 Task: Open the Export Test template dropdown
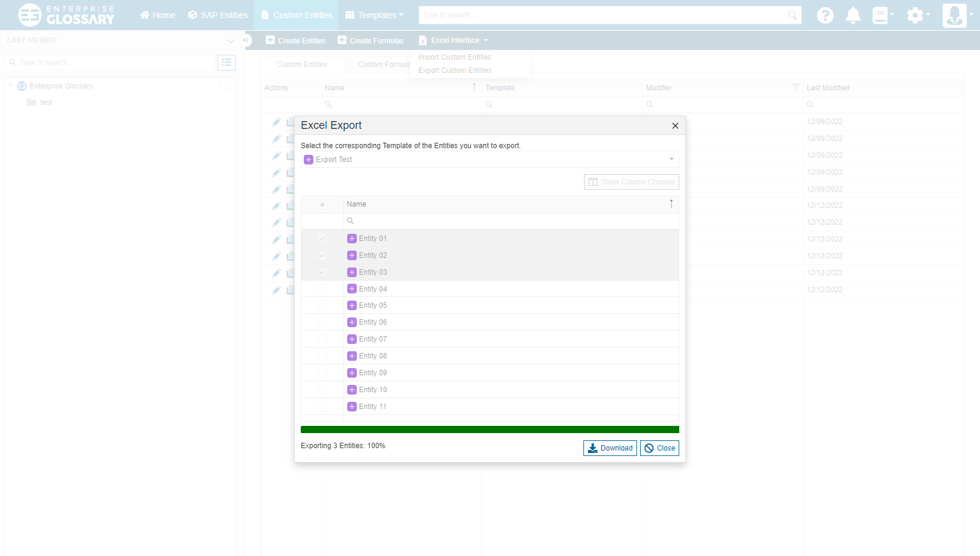pos(489,160)
